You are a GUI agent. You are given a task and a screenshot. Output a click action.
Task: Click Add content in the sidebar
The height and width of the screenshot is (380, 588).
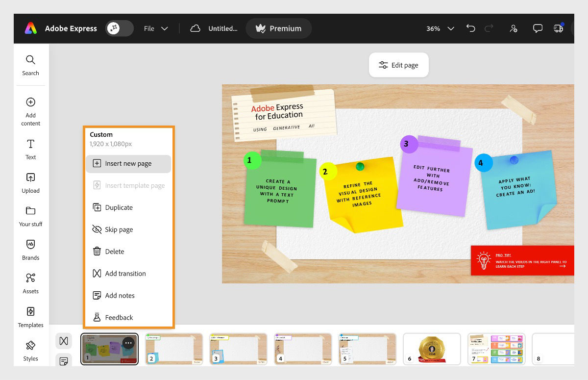(x=30, y=111)
